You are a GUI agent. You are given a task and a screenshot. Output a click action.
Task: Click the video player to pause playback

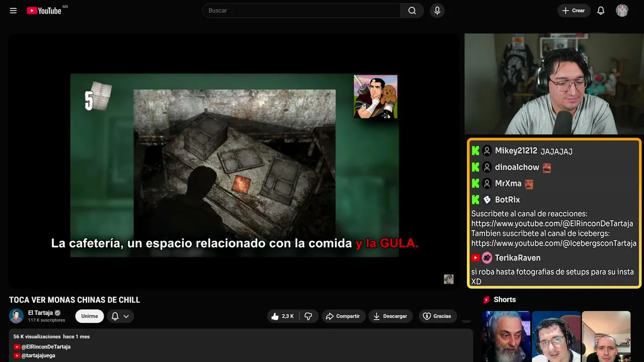234,161
